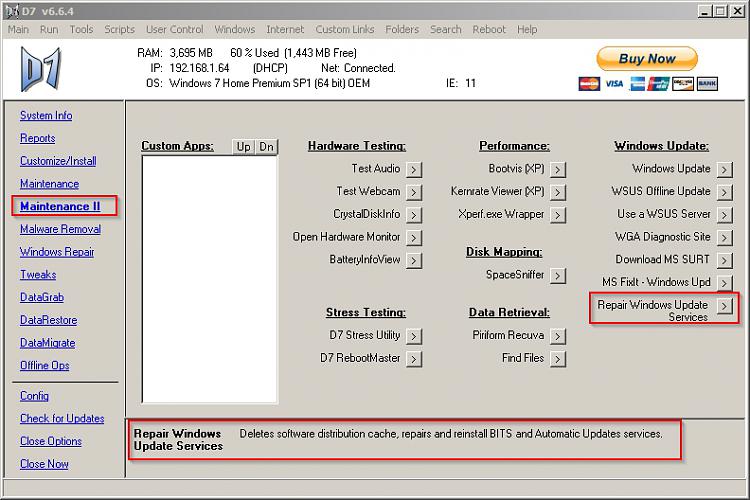Run Download MS SURT arrow button
Viewport: 750px width, 500px height.
(x=725, y=260)
